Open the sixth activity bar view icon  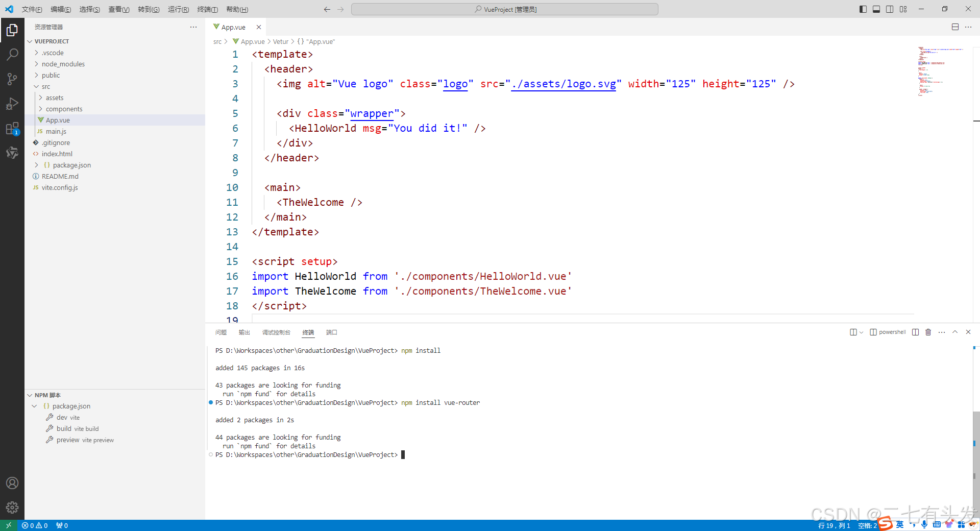(12, 153)
